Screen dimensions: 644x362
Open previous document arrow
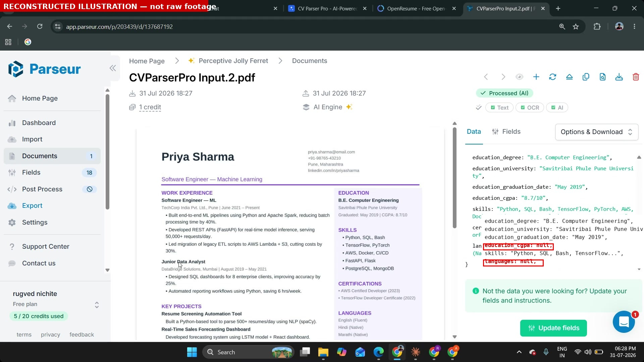click(x=486, y=77)
